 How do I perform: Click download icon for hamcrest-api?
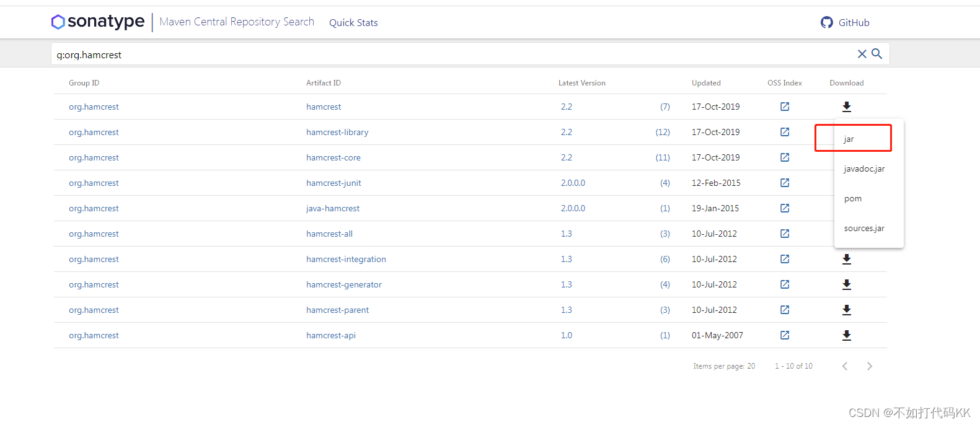847,335
